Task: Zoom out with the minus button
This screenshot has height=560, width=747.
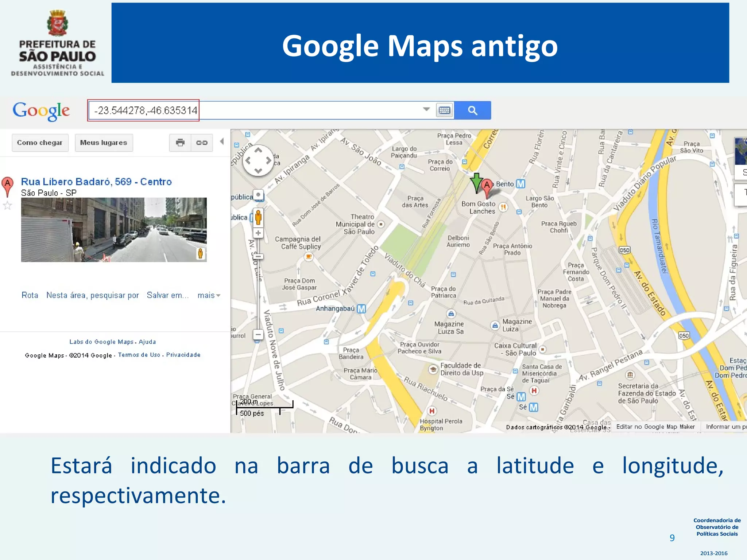Action: click(258, 334)
